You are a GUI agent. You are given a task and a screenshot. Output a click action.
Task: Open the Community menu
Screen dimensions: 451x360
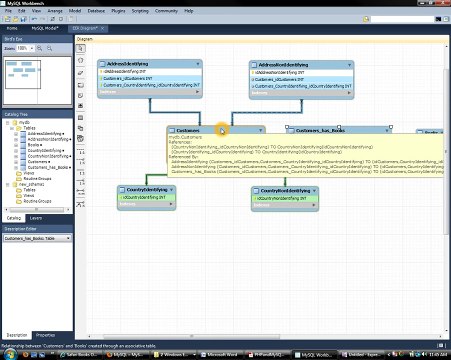point(166,11)
